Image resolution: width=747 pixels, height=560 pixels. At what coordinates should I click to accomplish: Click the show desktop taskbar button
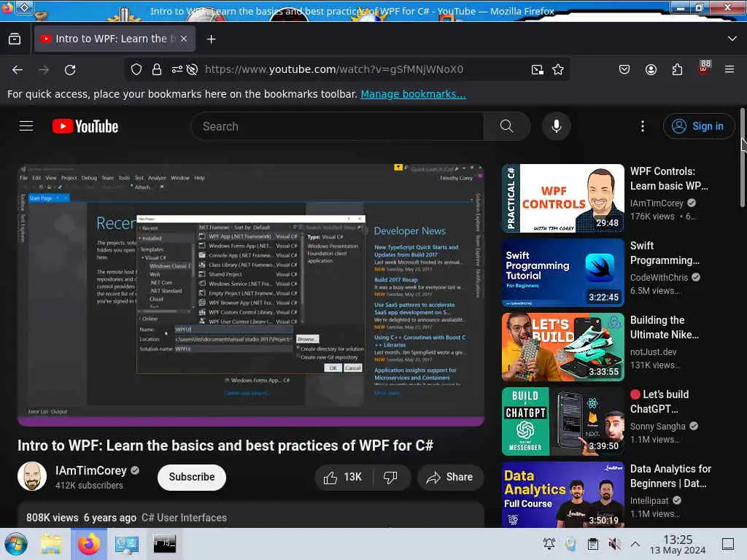(x=728, y=544)
